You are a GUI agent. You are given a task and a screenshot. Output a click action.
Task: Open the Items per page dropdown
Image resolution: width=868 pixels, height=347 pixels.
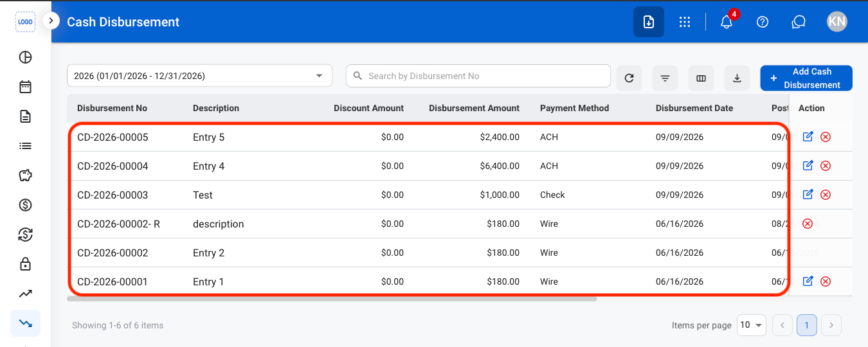click(x=751, y=325)
